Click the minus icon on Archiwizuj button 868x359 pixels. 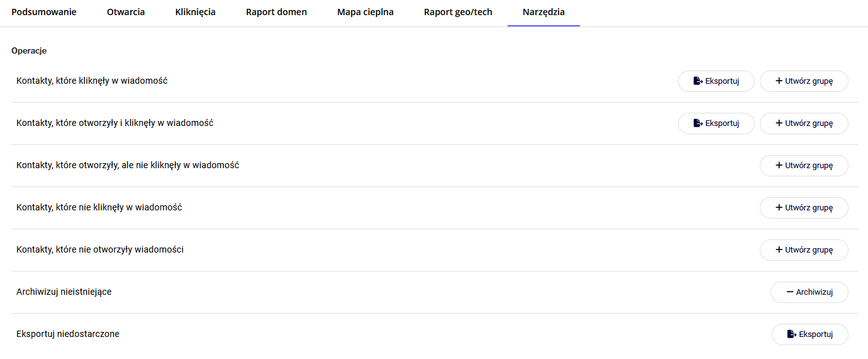point(790,292)
